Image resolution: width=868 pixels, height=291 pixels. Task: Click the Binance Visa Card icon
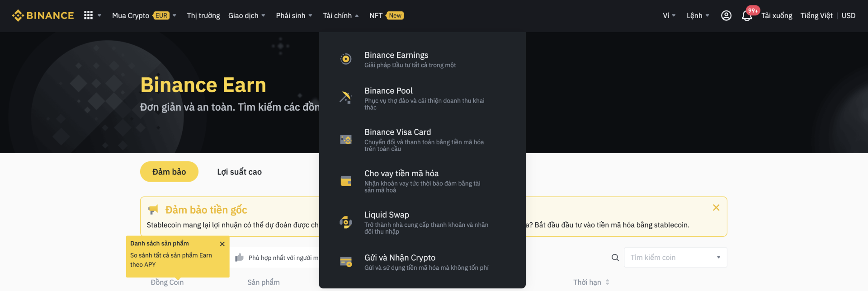[x=346, y=140]
